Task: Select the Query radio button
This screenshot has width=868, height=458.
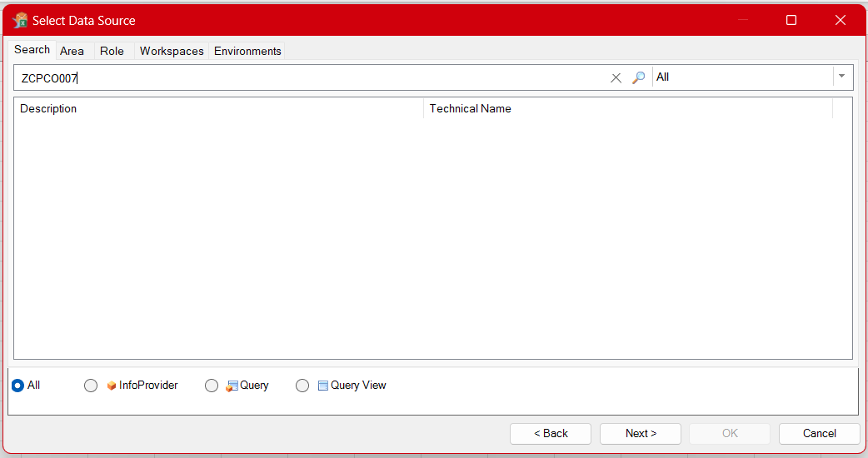Action: 212,386
